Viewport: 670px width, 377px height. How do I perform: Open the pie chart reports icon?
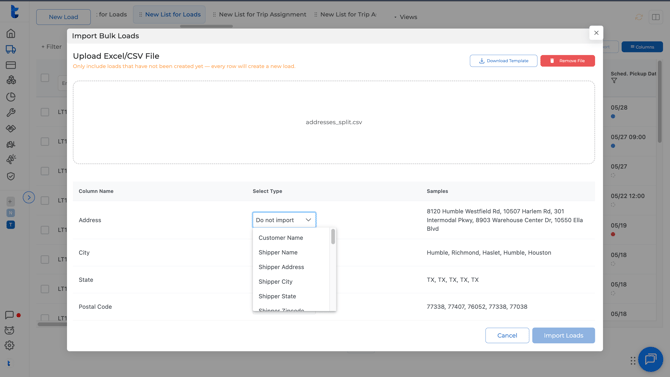(x=11, y=97)
